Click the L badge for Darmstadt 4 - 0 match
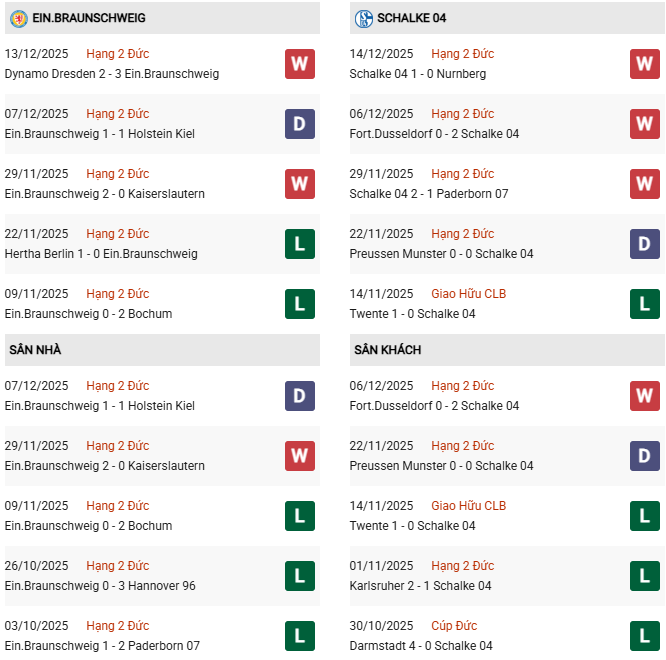The height and width of the screenshot is (660, 666). [x=645, y=636]
